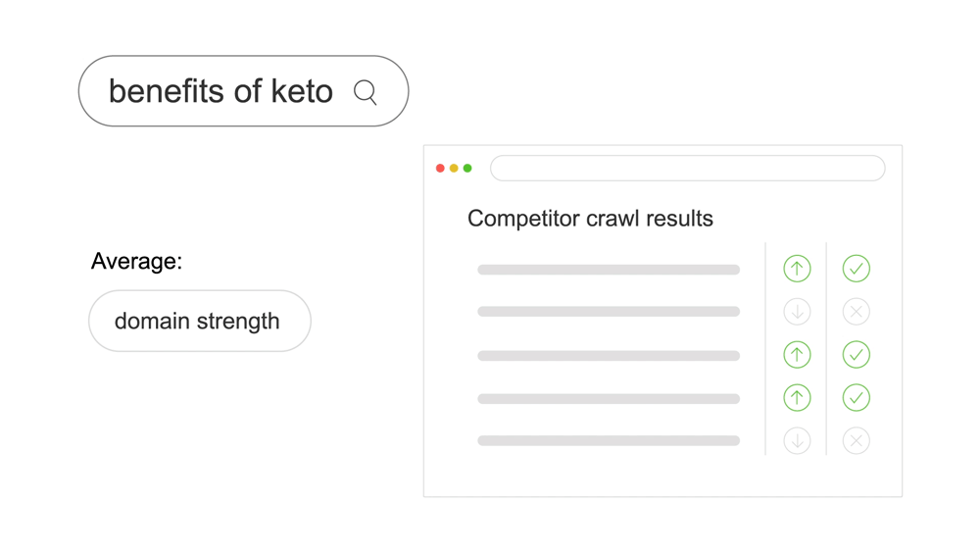Click the red window dot
This screenshot has width=980, height=552.
click(440, 169)
